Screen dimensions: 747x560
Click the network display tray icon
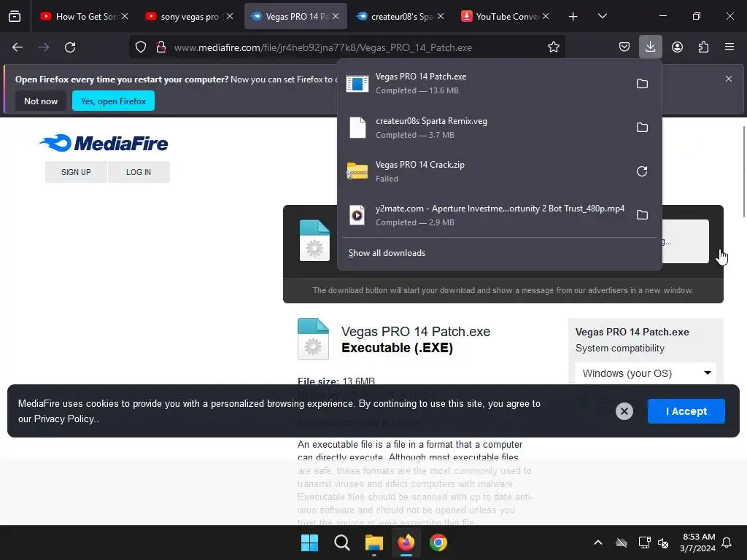[x=644, y=542]
